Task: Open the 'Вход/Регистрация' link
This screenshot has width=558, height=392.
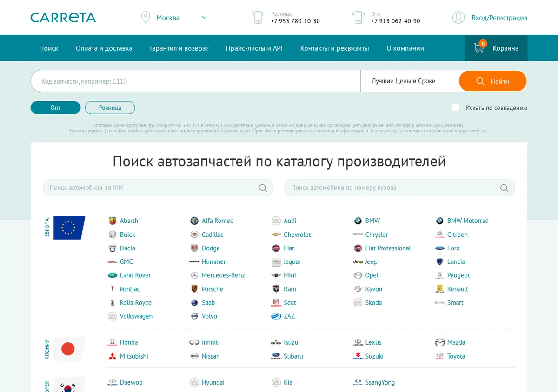Action: pos(499,18)
